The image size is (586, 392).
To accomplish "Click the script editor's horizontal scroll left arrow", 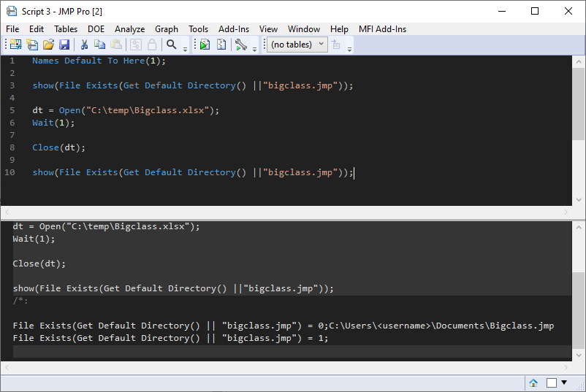I will 7,212.
